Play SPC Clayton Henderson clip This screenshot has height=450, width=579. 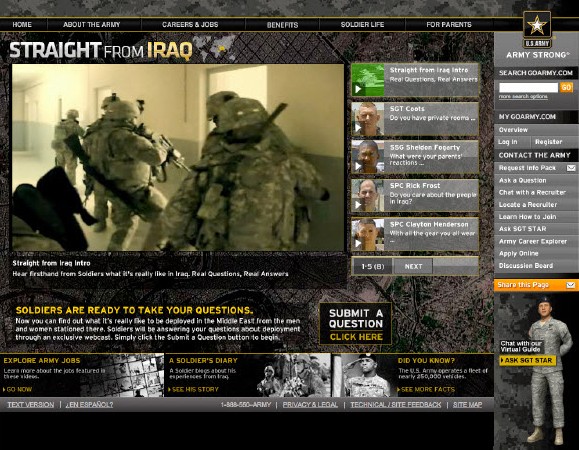pyautogui.click(x=415, y=234)
